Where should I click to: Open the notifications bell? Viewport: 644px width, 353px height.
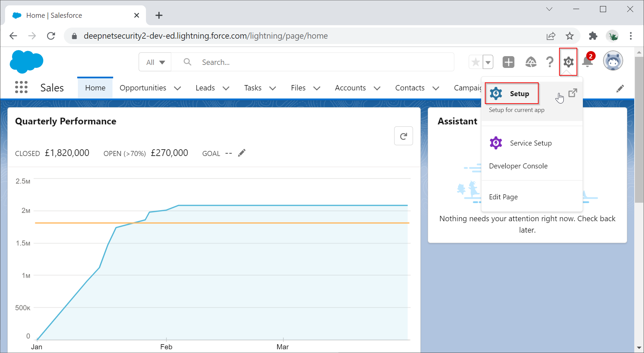click(x=587, y=62)
